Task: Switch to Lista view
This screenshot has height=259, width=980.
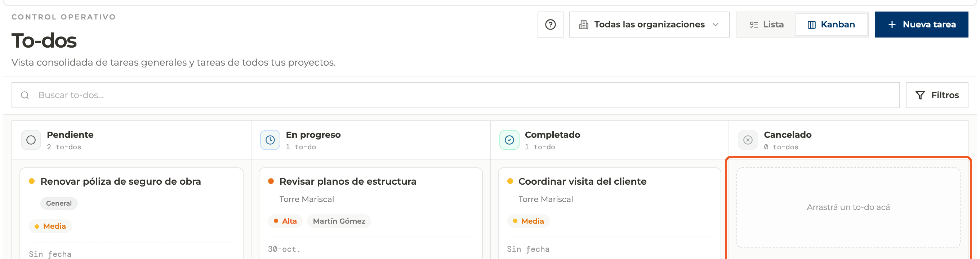Action: pos(766,25)
